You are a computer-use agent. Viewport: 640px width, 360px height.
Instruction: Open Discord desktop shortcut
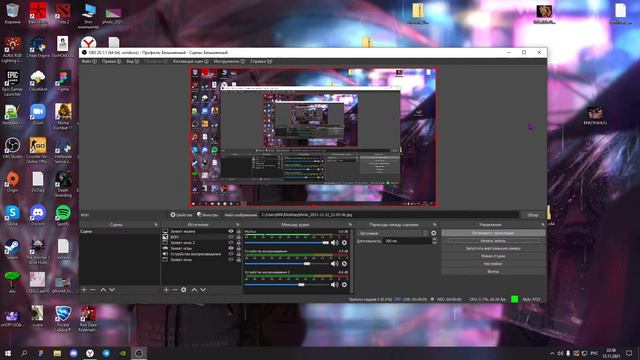point(38,215)
